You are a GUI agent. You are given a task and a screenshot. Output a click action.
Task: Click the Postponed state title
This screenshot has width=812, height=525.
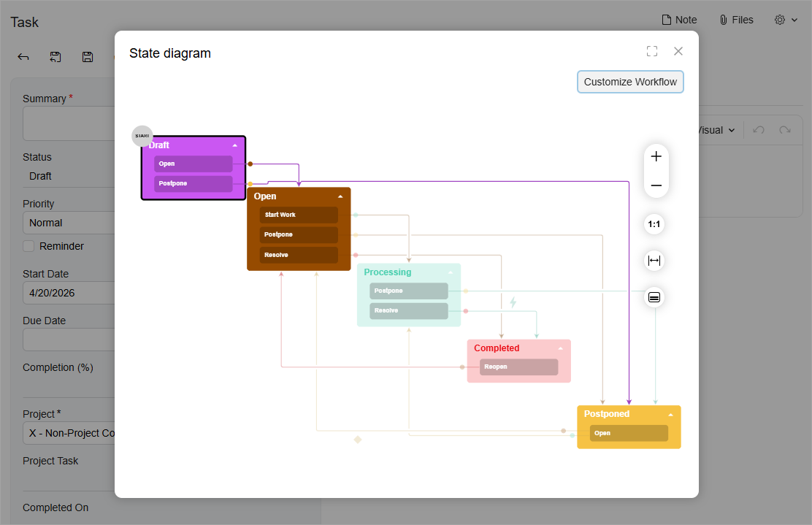(x=606, y=414)
